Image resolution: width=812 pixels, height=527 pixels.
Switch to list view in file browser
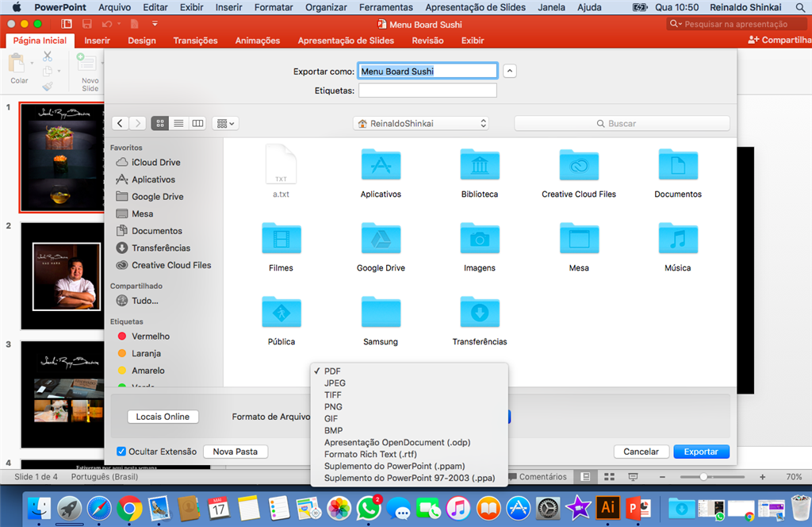point(178,123)
